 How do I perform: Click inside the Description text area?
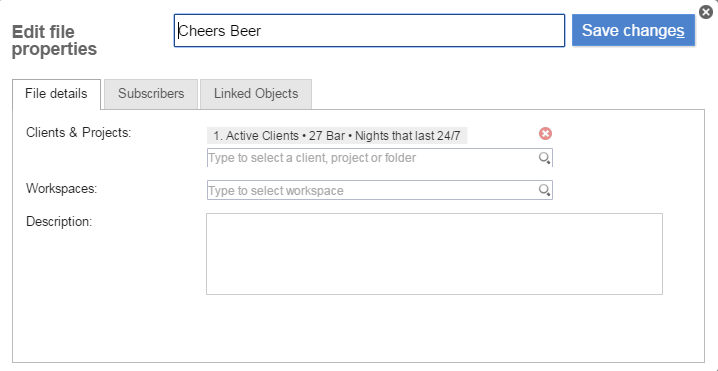(x=434, y=254)
